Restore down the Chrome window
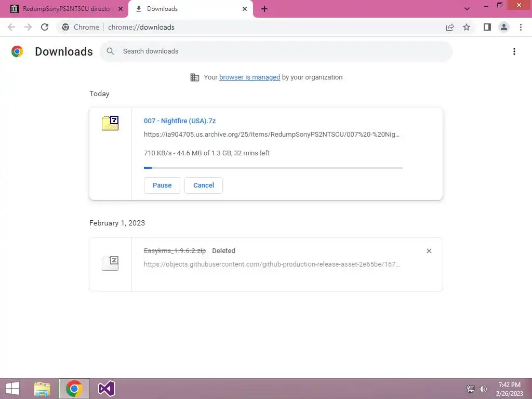Image resolution: width=532 pixels, height=399 pixels. click(499, 5)
